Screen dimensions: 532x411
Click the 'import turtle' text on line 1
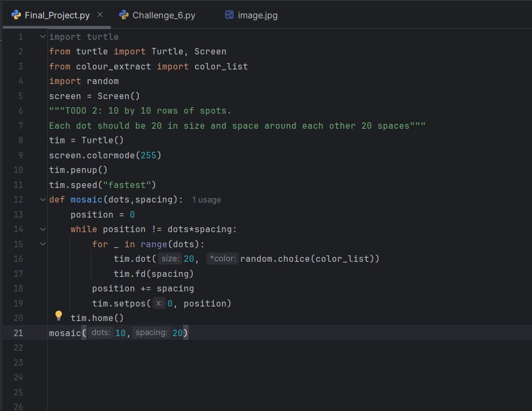[84, 37]
